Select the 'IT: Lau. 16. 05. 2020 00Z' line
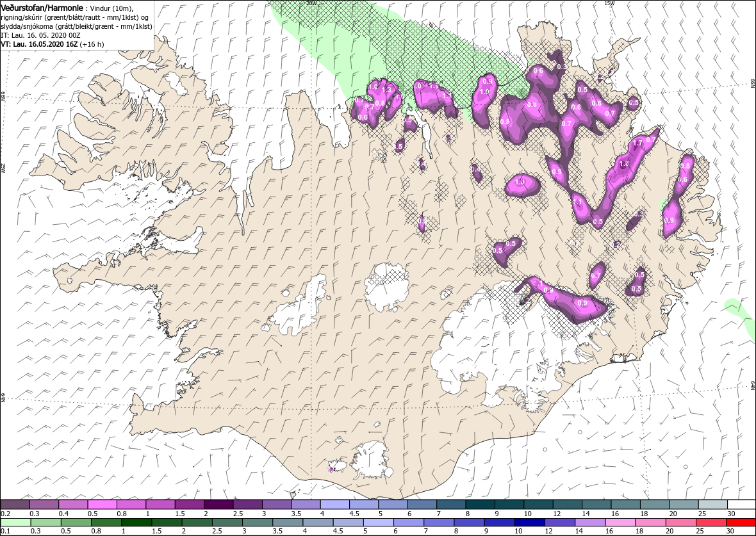The width and height of the screenshot is (756, 536). [39, 35]
